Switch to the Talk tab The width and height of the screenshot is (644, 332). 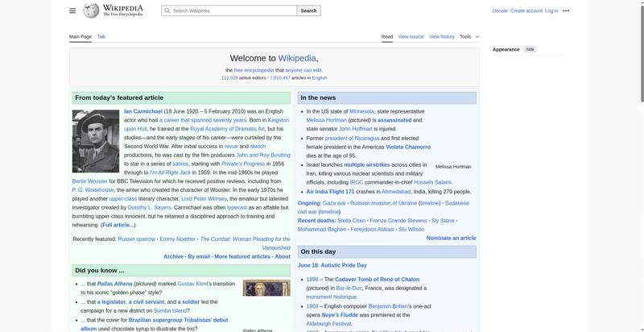(x=101, y=36)
